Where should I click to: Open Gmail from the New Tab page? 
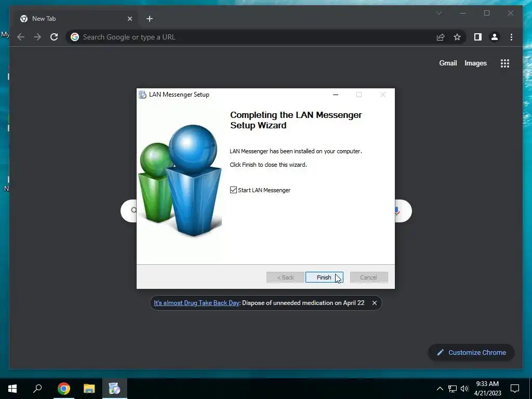click(448, 63)
